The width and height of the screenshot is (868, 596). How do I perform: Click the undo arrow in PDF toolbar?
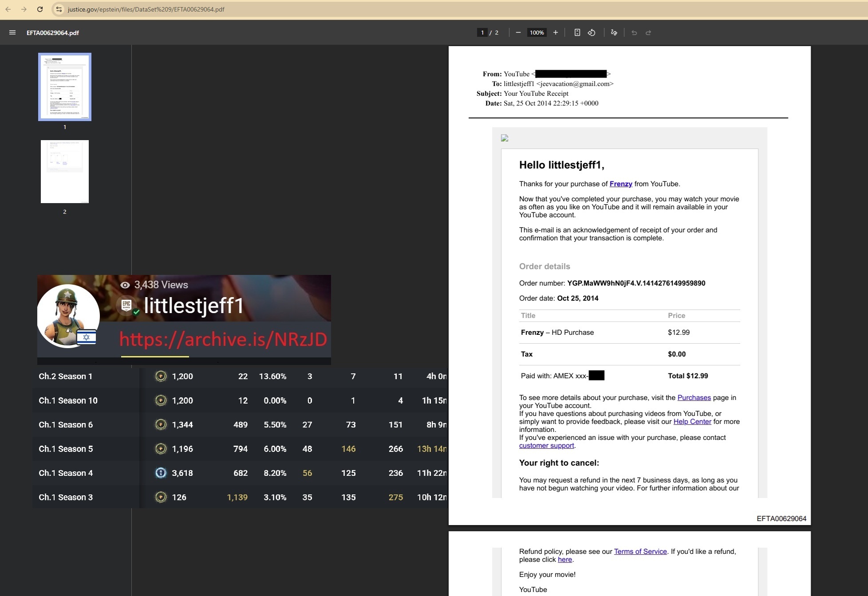(634, 32)
